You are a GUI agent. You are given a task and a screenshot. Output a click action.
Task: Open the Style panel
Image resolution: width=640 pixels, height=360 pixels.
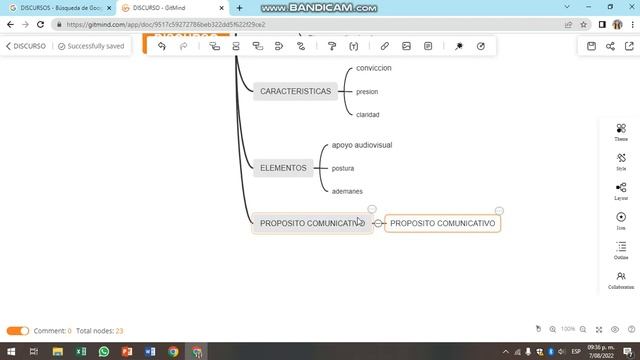tap(621, 162)
